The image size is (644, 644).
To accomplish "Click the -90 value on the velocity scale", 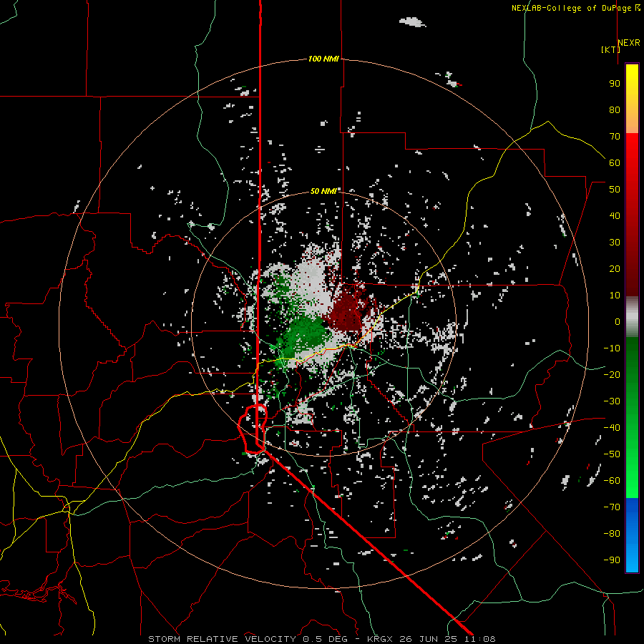I will (x=612, y=560).
